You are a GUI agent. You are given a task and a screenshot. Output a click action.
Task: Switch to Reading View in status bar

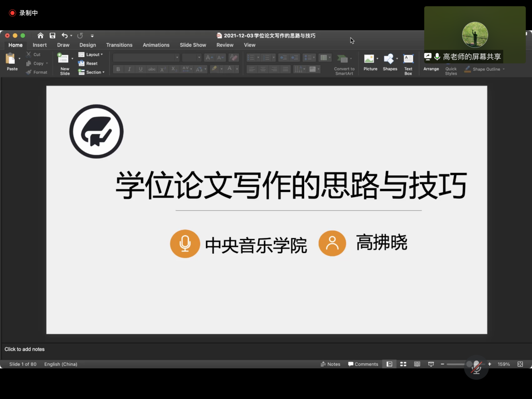click(417, 364)
